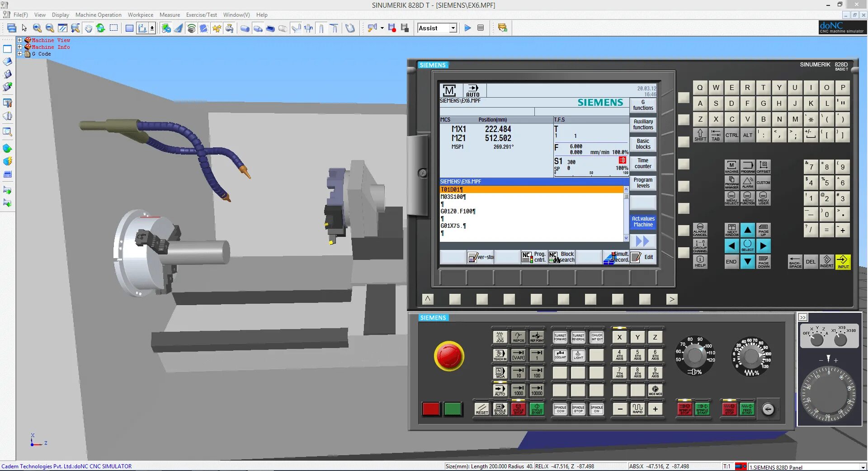Expand the Machine Info tree node

[20, 47]
